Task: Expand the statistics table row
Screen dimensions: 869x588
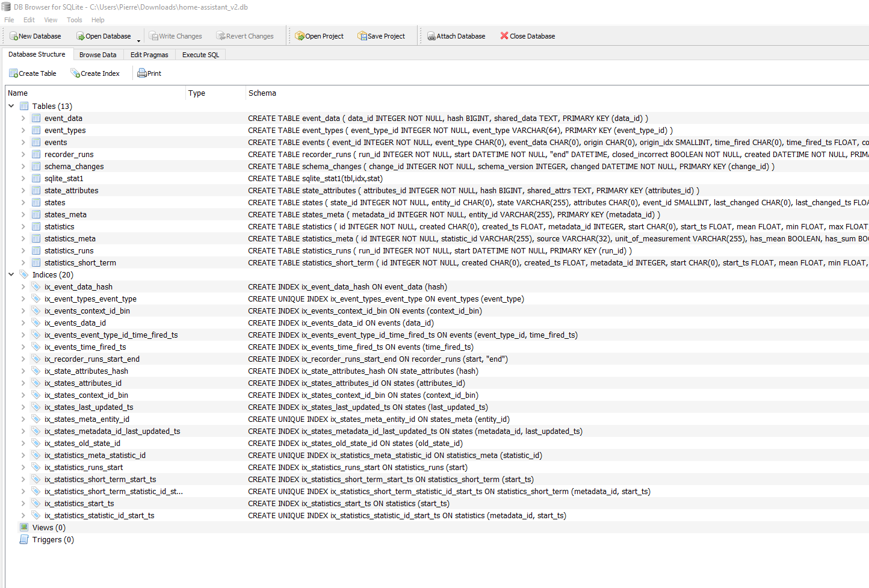Action: 23,226
